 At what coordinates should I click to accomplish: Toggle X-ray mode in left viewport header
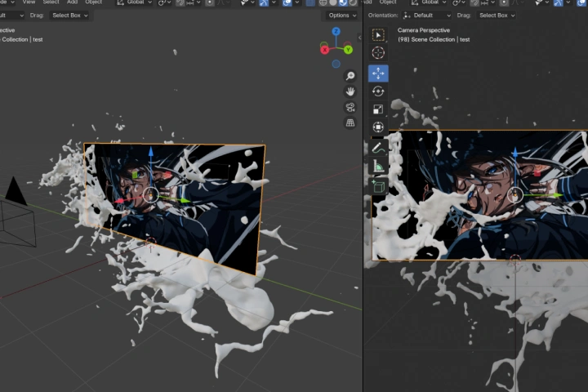coord(310,3)
